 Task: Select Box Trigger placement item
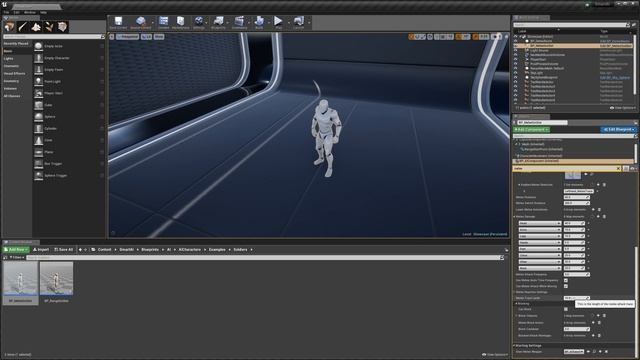[69, 164]
